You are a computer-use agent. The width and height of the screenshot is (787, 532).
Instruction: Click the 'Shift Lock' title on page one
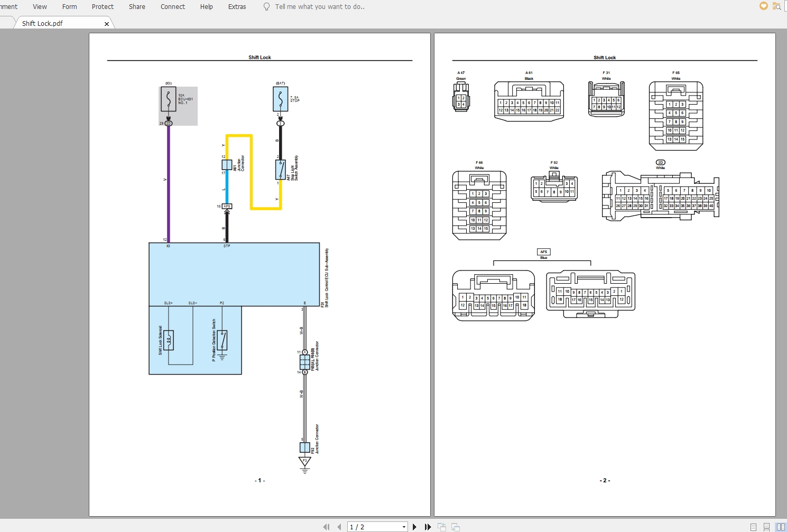tap(260, 57)
